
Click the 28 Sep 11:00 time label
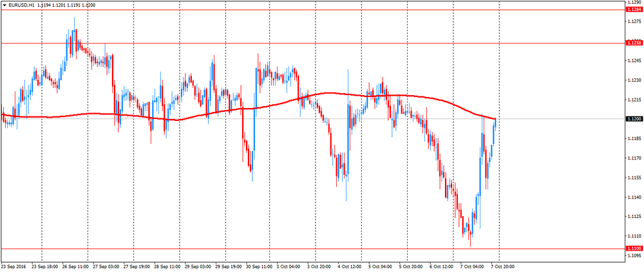point(167,266)
